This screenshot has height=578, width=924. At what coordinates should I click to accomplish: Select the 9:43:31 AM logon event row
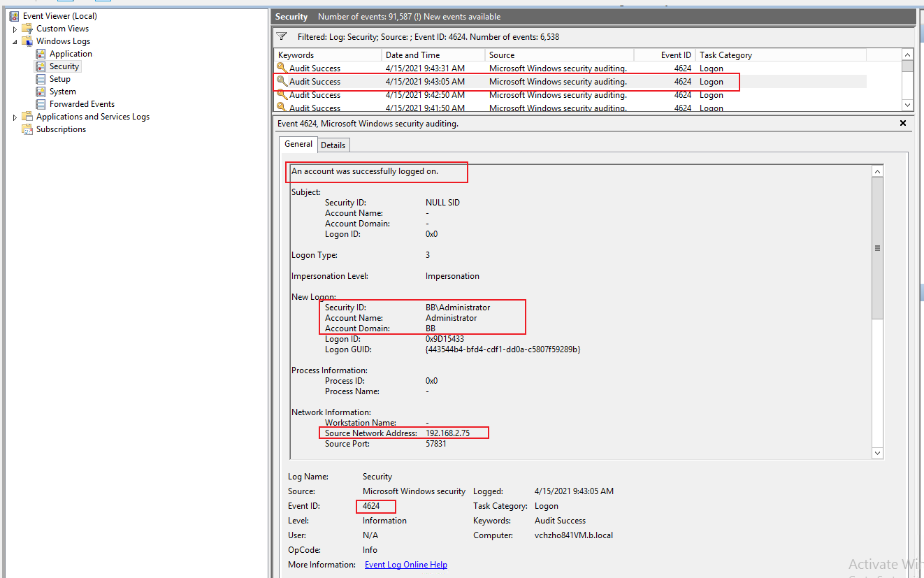click(x=570, y=68)
